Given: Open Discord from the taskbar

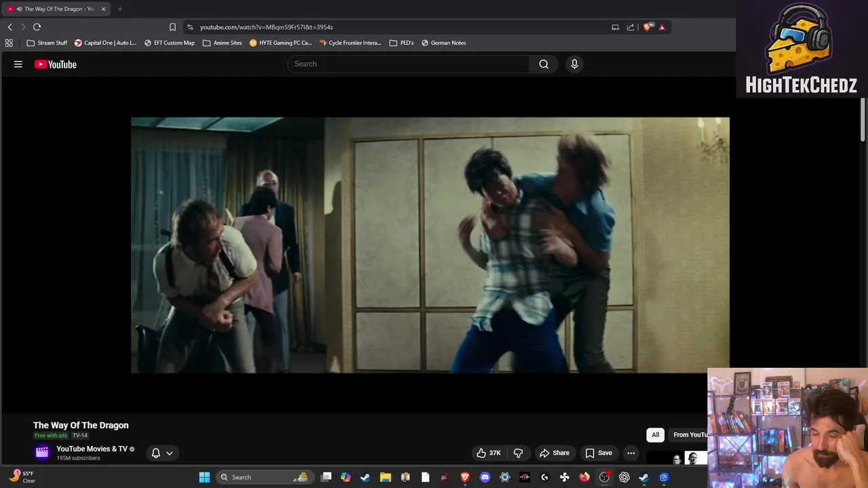Looking at the screenshot, I should click(485, 477).
